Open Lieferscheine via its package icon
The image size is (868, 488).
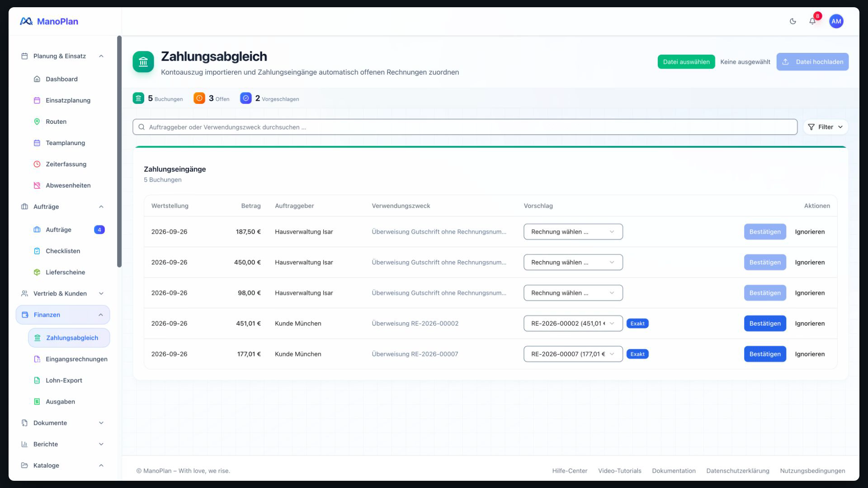click(x=37, y=272)
